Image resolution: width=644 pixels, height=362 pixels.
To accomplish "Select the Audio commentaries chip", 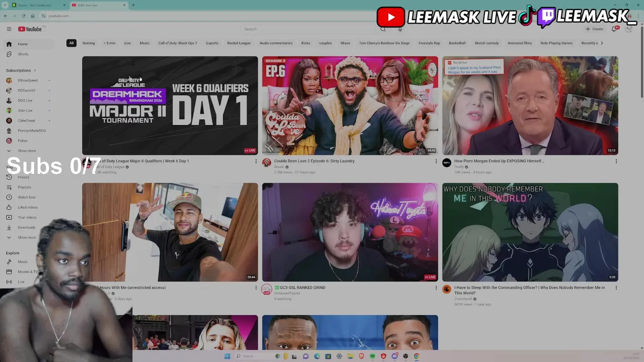I will click(276, 43).
